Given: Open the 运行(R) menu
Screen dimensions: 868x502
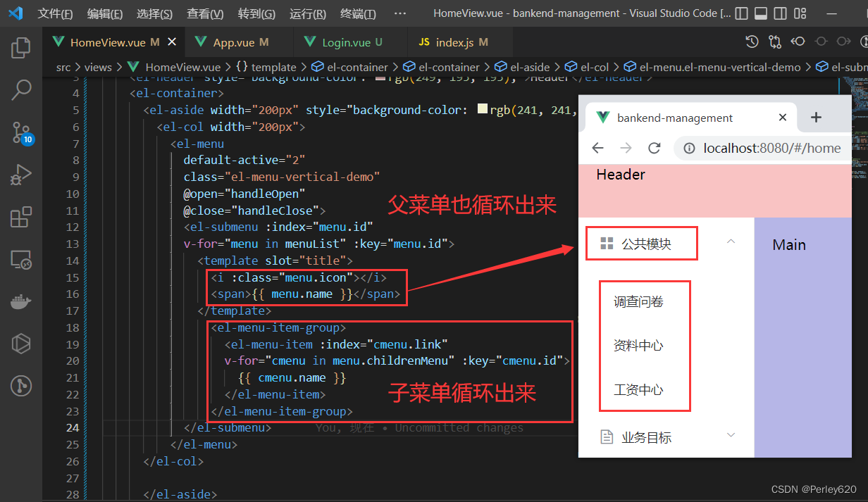Looking at the screenshot, I should (x=308, y=13).
